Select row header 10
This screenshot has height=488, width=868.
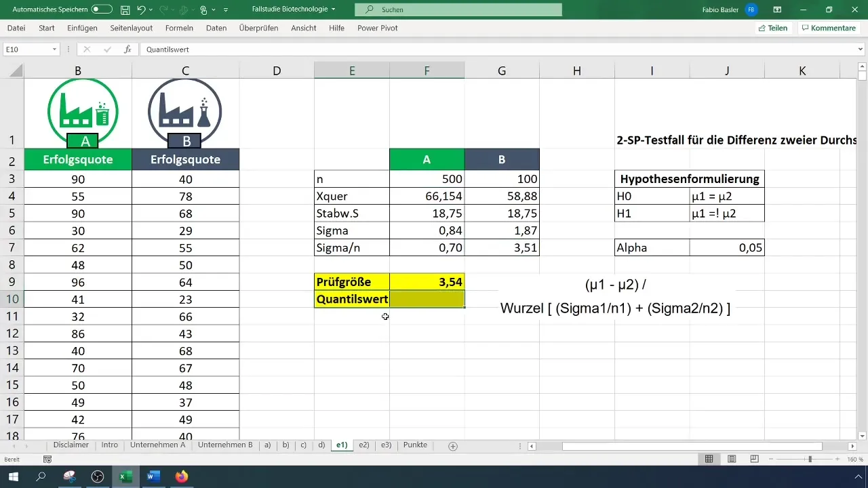coord(12,299)
